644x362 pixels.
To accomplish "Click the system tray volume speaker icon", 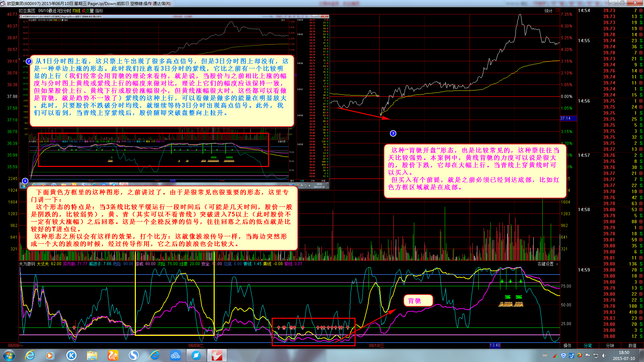I will point(603,356).
